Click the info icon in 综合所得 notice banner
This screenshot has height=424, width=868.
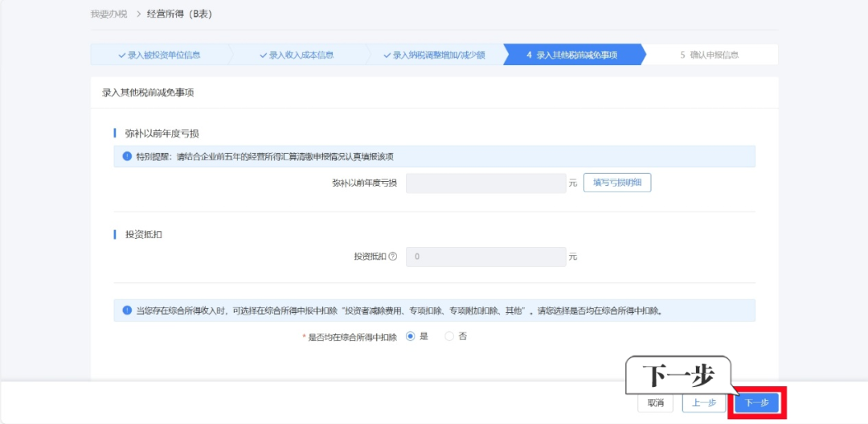coord(127,311)
